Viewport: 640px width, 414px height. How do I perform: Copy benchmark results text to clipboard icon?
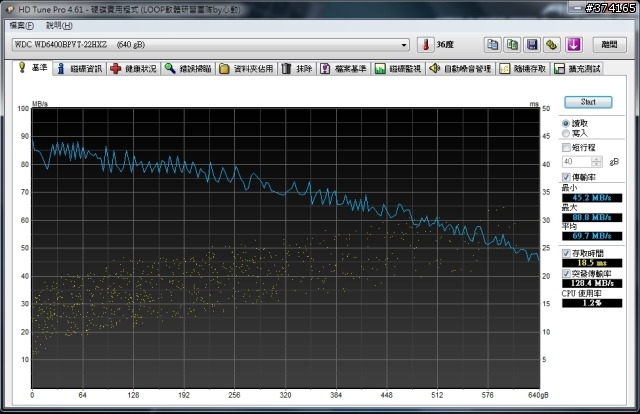(x=493, y=45)
